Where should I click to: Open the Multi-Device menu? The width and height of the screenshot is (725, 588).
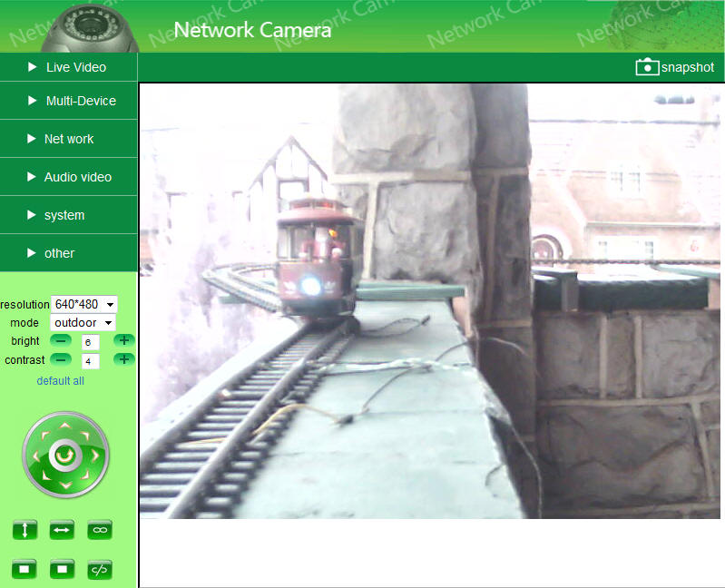coord(69,101)
